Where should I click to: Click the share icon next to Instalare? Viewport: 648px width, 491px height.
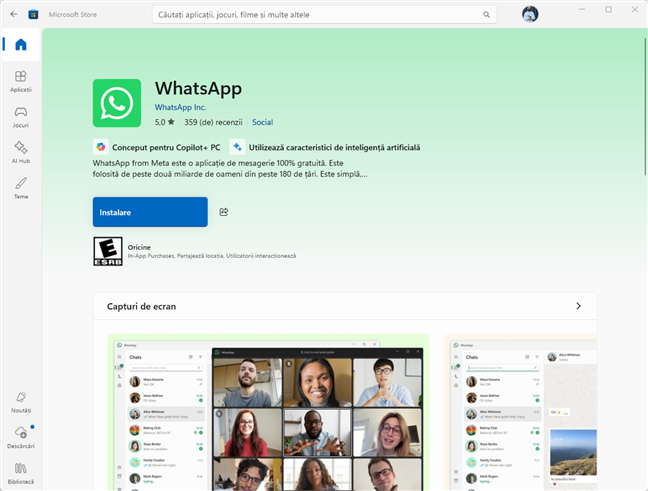tap(224, 212)
